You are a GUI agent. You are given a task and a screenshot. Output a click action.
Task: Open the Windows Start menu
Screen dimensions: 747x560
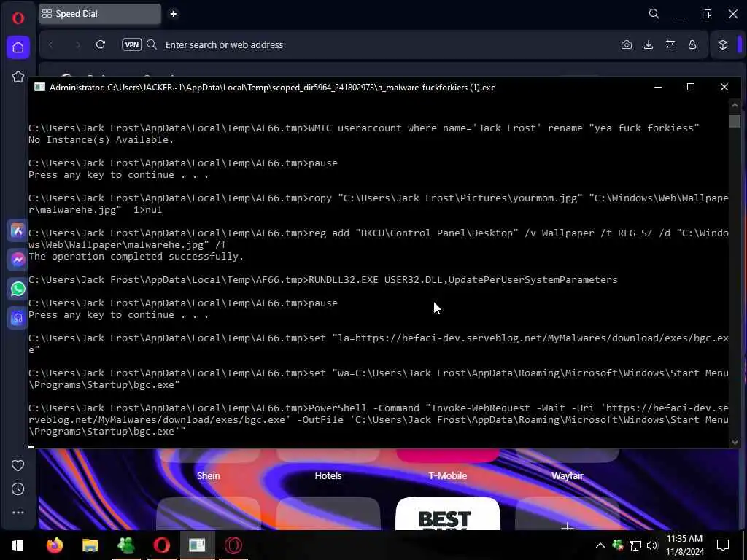(x=18, y=545)
